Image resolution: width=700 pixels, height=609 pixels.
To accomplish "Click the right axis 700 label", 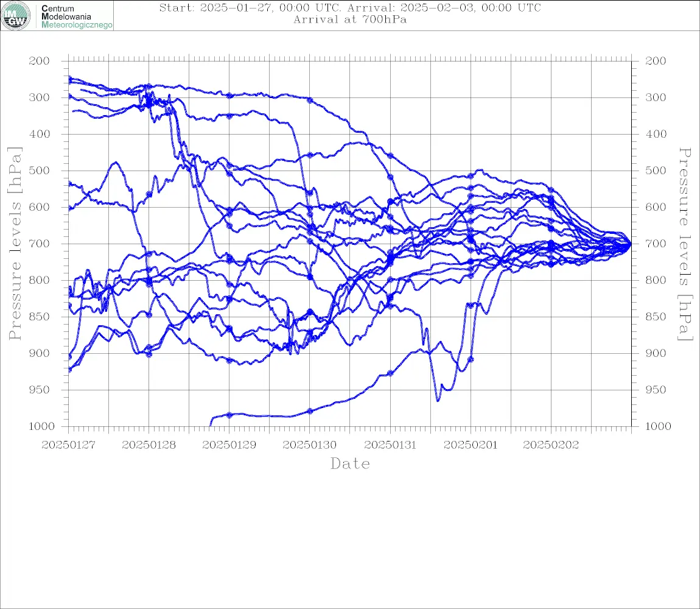I will click(656, 244).
